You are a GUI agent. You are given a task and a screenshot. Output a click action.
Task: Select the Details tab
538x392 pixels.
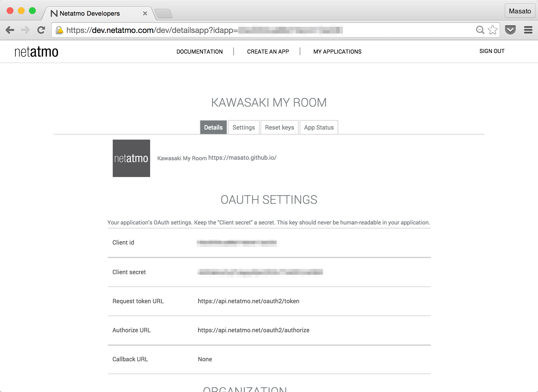pyautogui.click(x=213, y=127)
